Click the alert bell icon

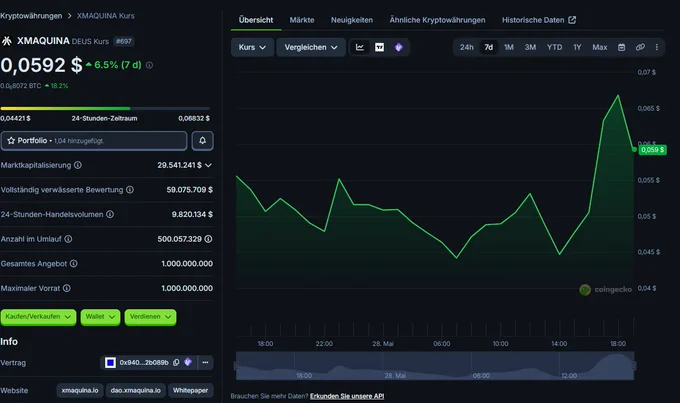tap(202, 141)
